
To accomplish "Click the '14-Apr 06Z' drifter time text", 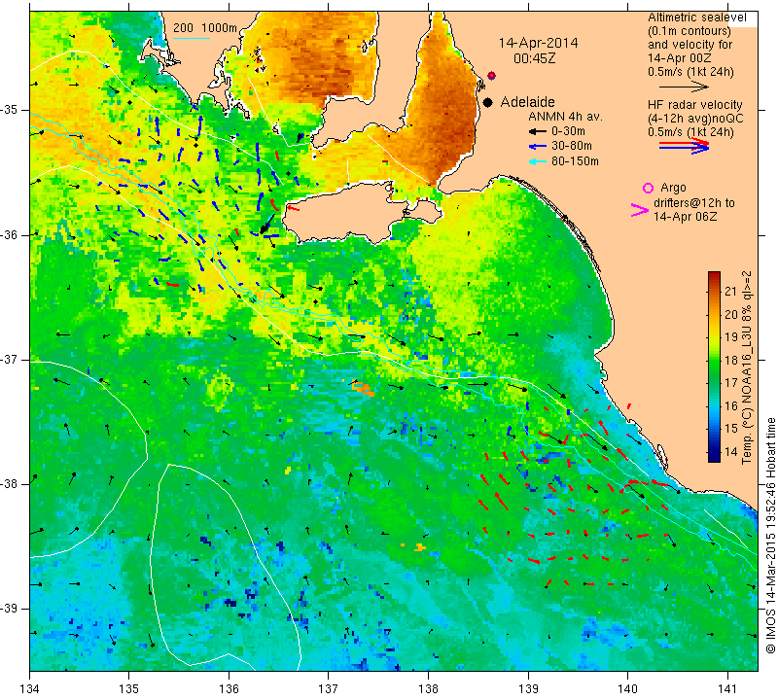I will 686,216.
